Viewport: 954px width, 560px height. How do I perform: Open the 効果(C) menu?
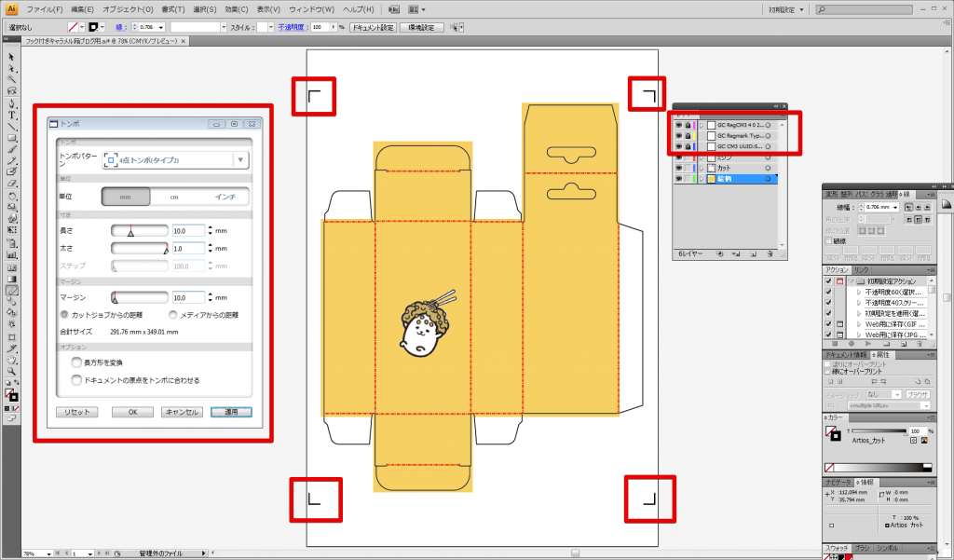236,9
